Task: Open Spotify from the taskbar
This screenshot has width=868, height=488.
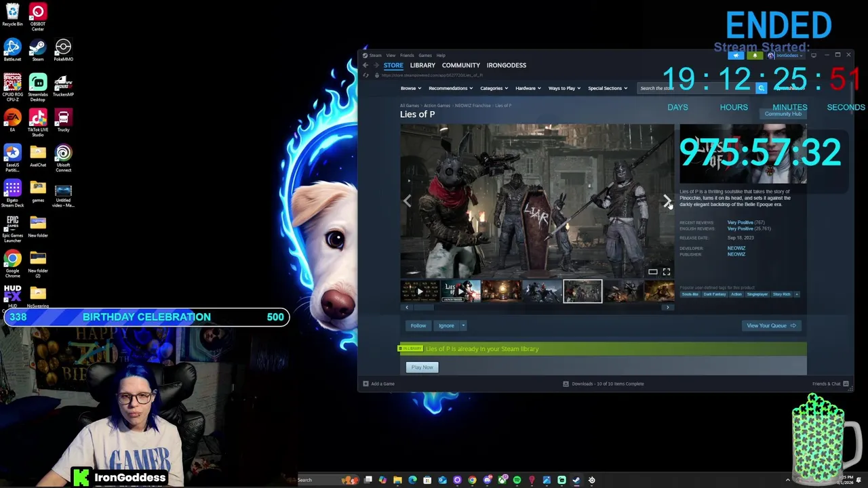Action: 517,480
